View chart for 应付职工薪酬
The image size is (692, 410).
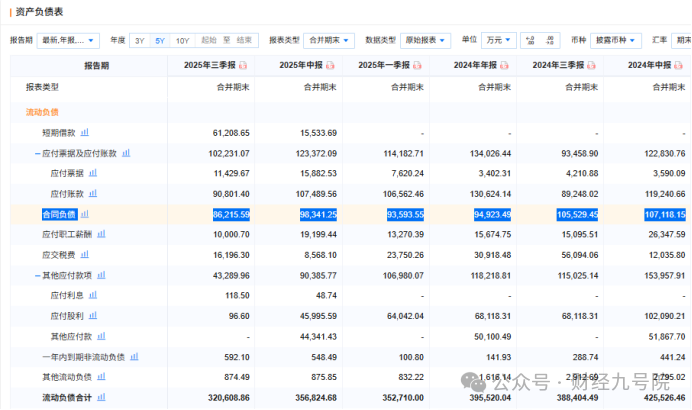101,234
